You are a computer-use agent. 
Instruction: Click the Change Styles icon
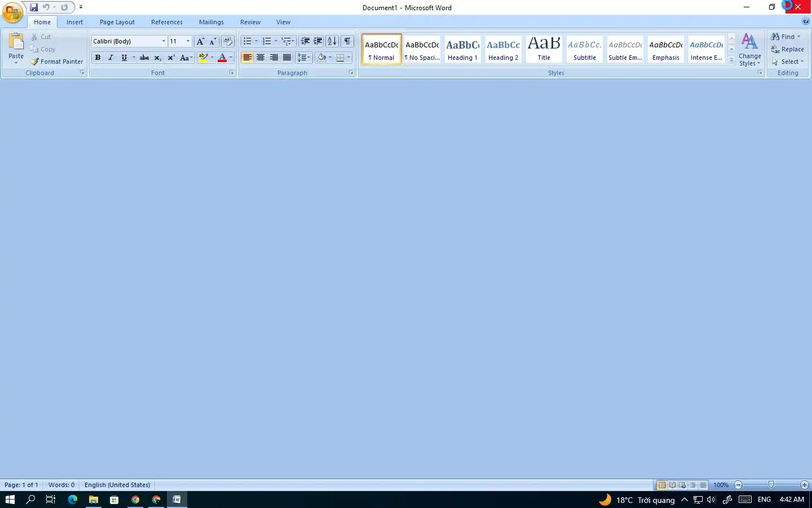pos(749,42)
